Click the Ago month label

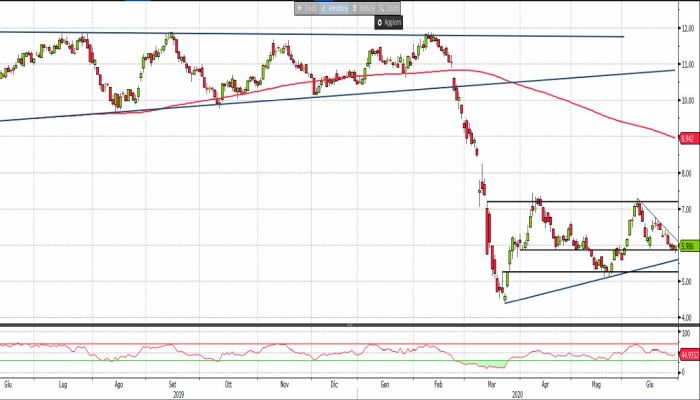119,384
